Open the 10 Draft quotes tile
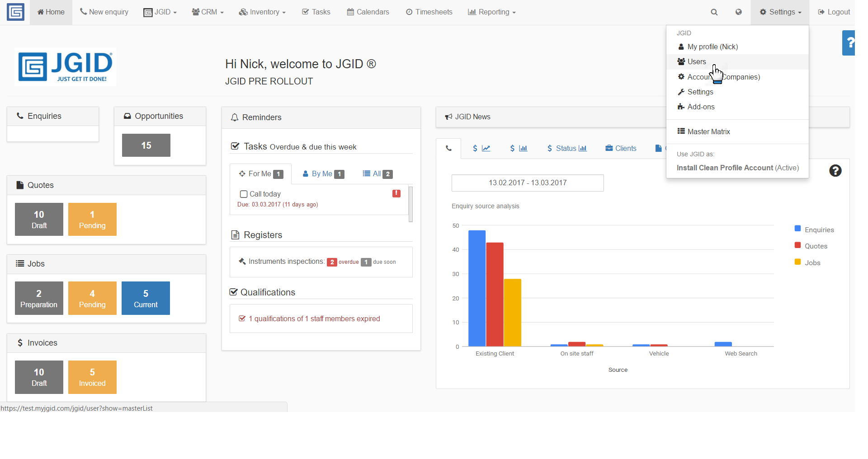 39,220
